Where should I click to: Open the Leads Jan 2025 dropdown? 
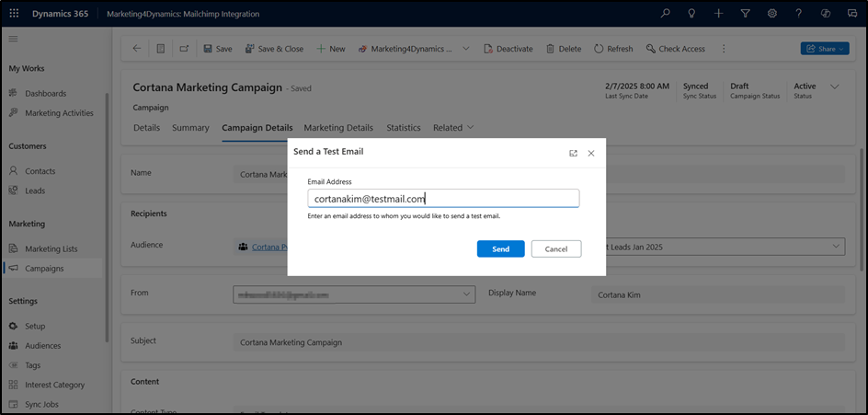point(725,247)
